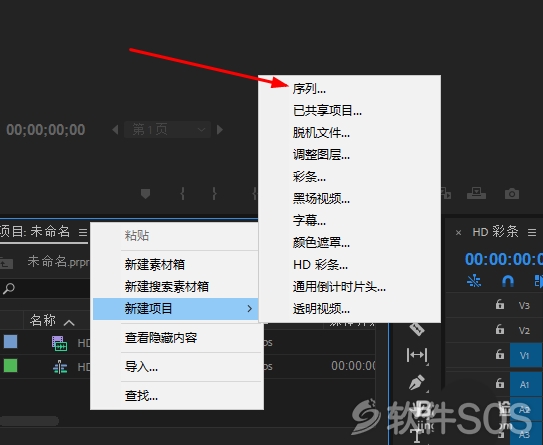Select the Razor tool
The width and height of the screenshot is (543, 445).
click(x=417, y=329)
